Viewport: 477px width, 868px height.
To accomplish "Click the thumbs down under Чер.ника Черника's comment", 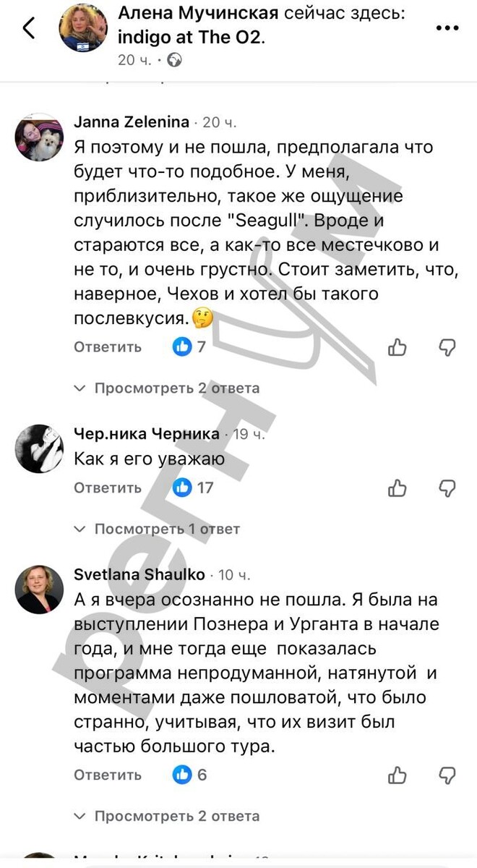I will (447, 488).
